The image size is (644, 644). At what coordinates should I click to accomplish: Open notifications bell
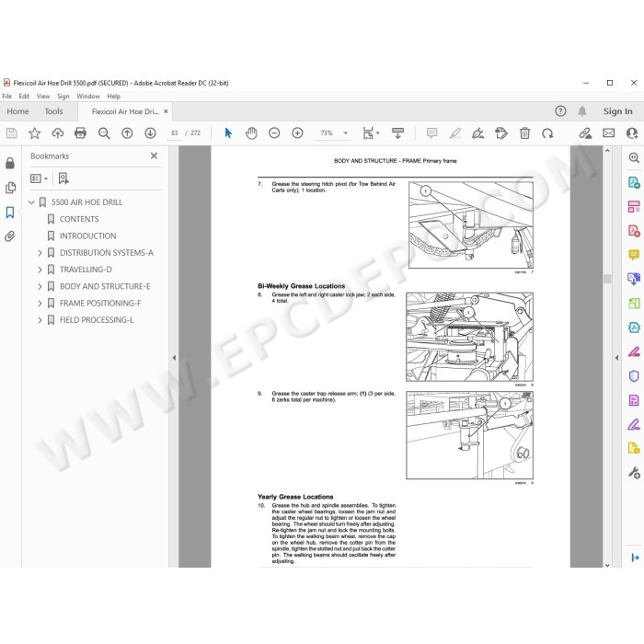point(582,111)
